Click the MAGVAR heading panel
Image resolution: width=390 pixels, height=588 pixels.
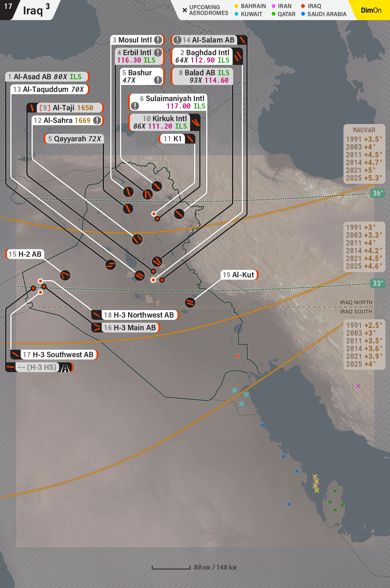point(364,130)
